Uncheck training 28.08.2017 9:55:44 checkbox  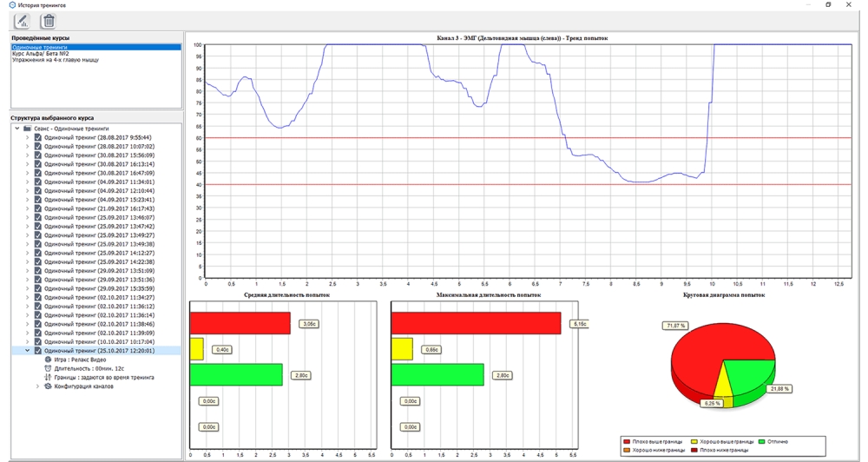click(x=37, y=137)
